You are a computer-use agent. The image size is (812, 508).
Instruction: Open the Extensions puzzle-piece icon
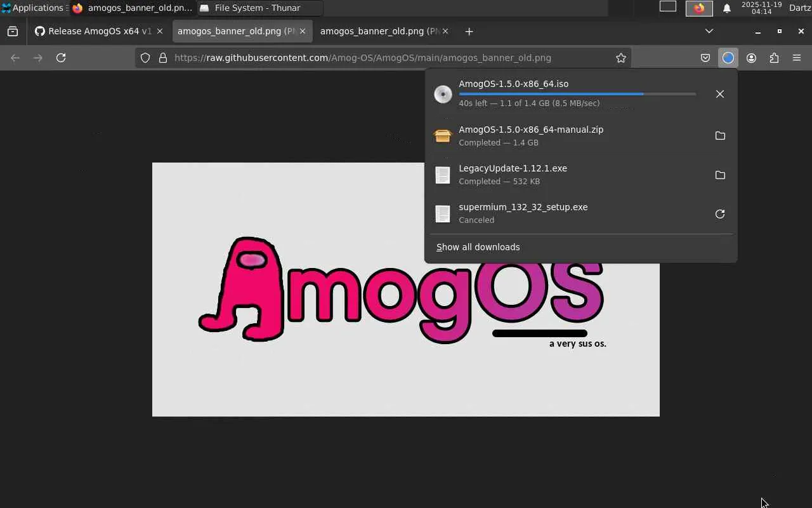[774, 58]
